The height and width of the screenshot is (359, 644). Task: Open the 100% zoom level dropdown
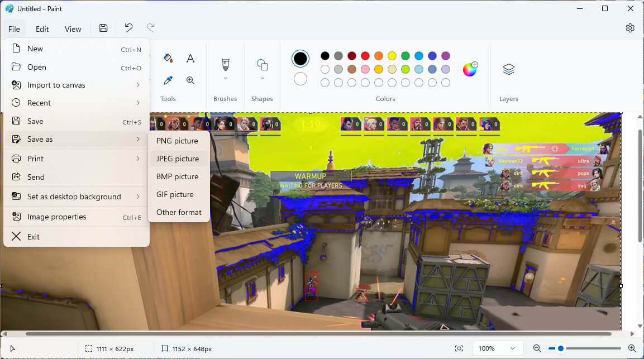point(497,348)
